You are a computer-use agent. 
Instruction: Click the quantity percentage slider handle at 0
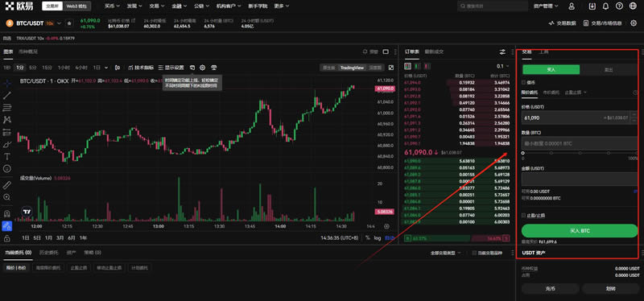(x=522, y=153)
